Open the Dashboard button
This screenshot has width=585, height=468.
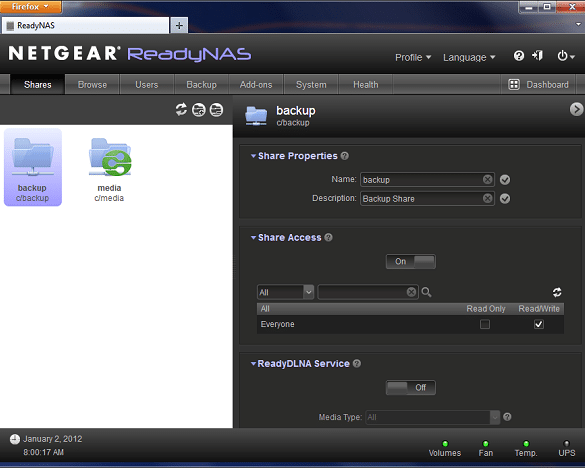(538, 85)
